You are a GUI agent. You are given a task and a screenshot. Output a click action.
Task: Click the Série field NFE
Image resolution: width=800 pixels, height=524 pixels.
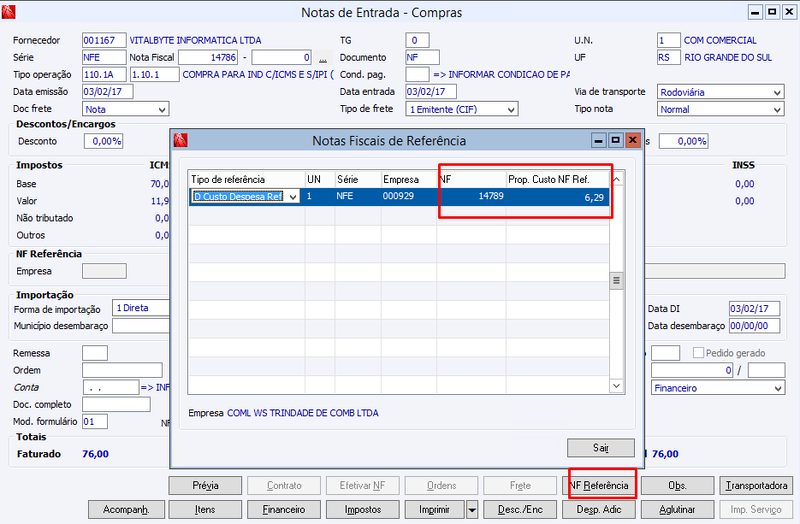[x=104, y=58]
